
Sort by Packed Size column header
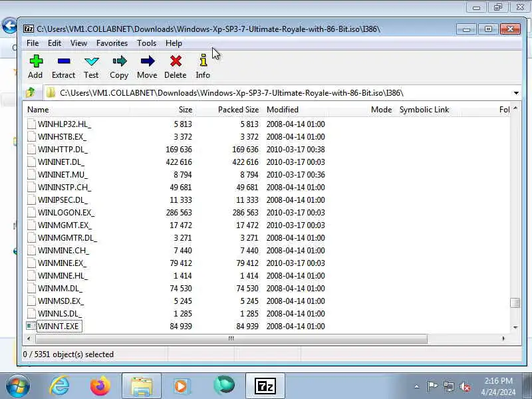(229, 110)
